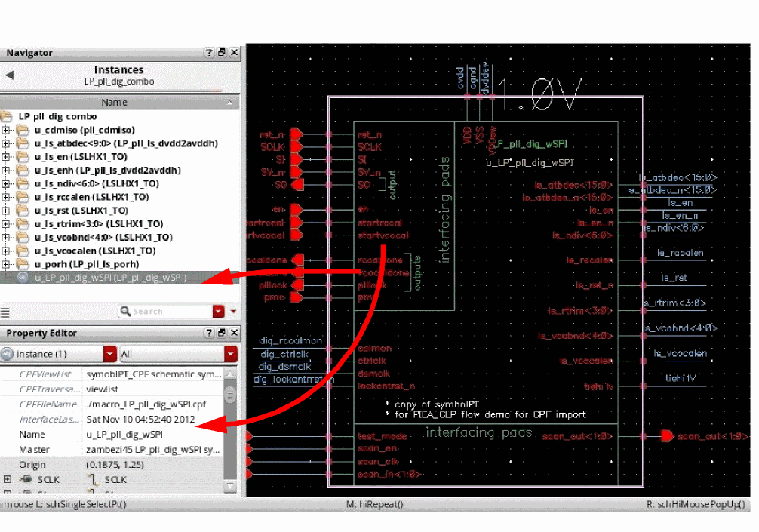Expand the u_ls_rccalen tree node
This screenshot has width=759, height=532.
pyautogui.click(x=5, y=197)
